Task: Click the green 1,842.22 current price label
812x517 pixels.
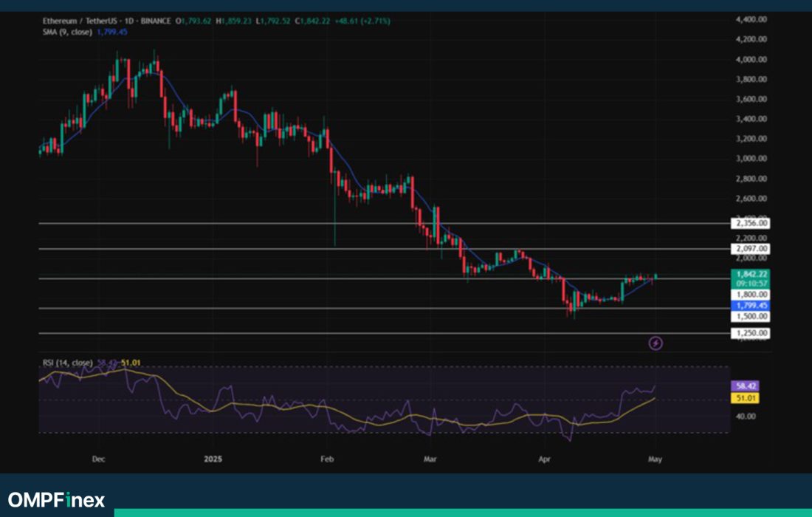Action: click(x=750, y=274)
